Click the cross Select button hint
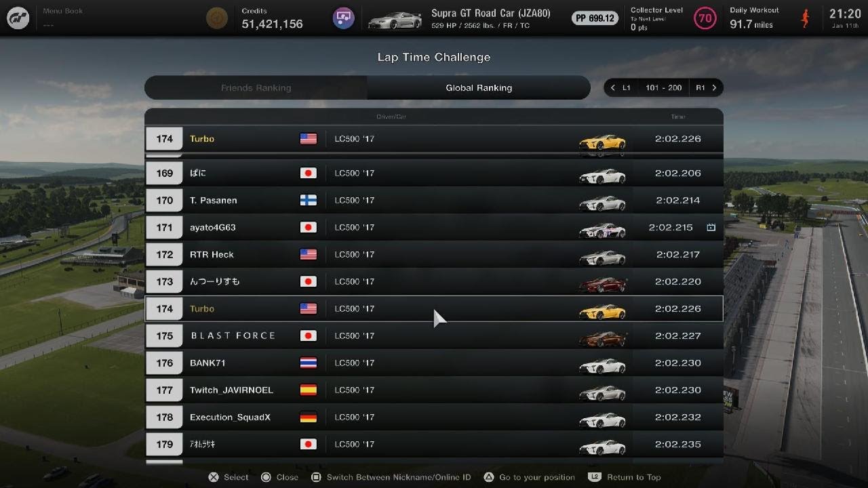The image size is (868, 488). point(229,477)
